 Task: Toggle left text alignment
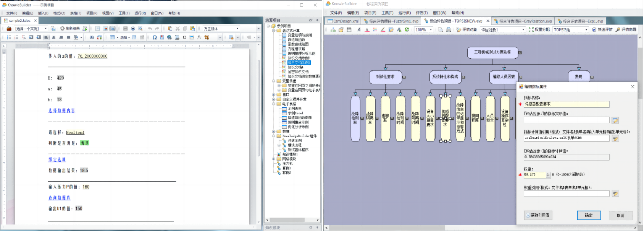tap(46, 37)
